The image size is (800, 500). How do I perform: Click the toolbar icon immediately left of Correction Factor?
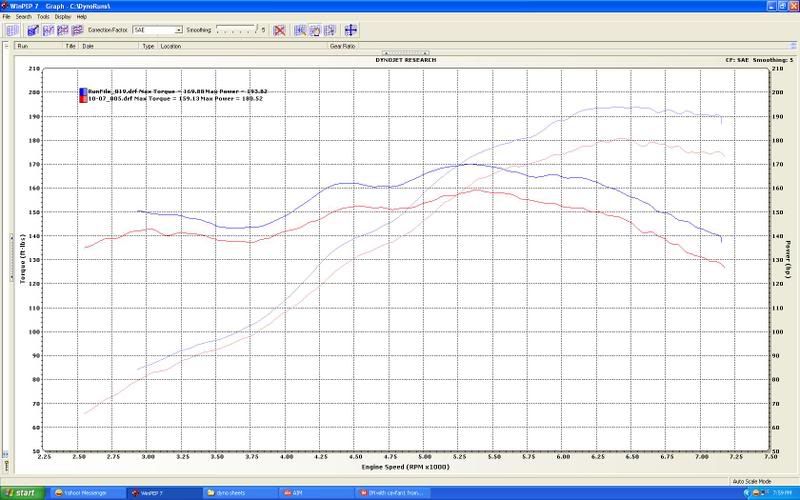click(75, 30)
